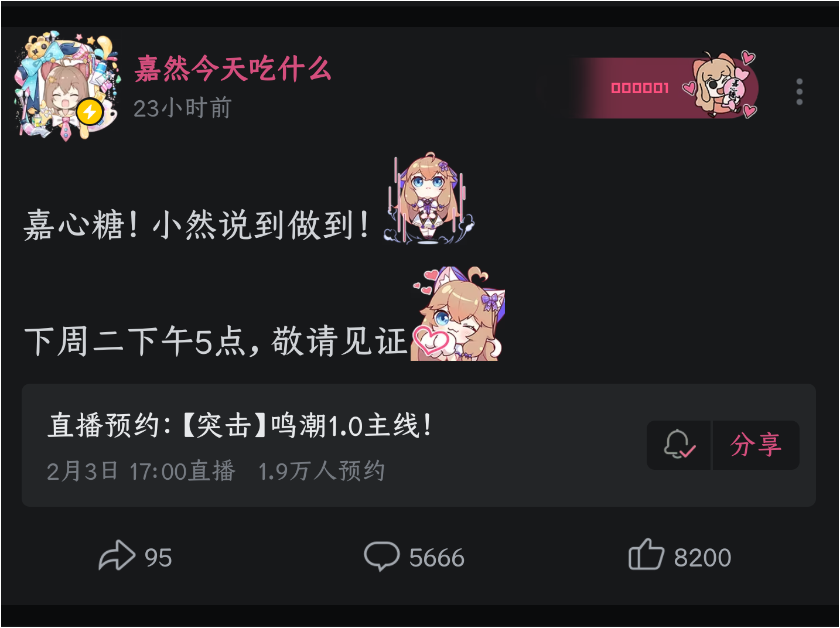840x628 pixels.
Task: Click the standing chibi girl sticker emoji
Action: pos(429,199)
